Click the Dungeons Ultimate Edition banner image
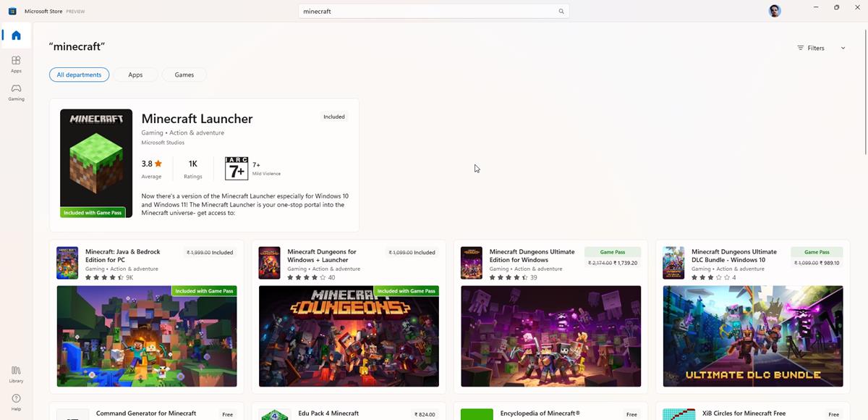Screen dimensions: 868x420 pos(550,336)
